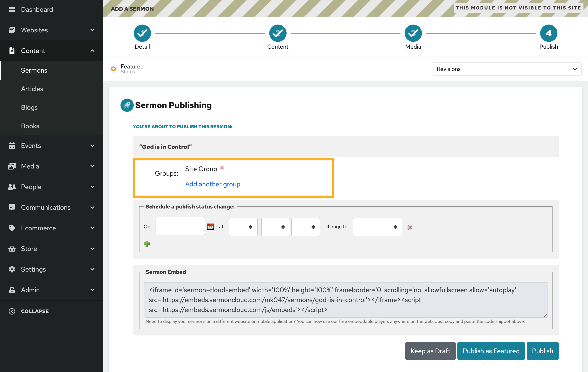Open Articles in the sidebar
Screen dimensions: 588x372
[x=32, y=89]
